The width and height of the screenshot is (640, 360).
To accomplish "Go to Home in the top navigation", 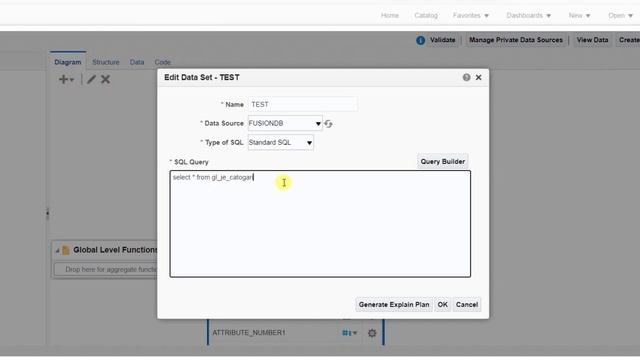I will click(x=390, y=16).
